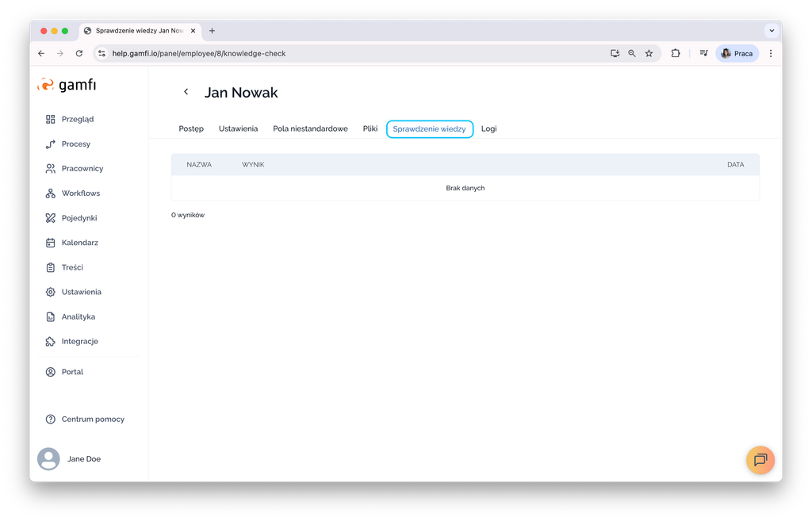Click the Pracownicy people icon

(51, 169)
